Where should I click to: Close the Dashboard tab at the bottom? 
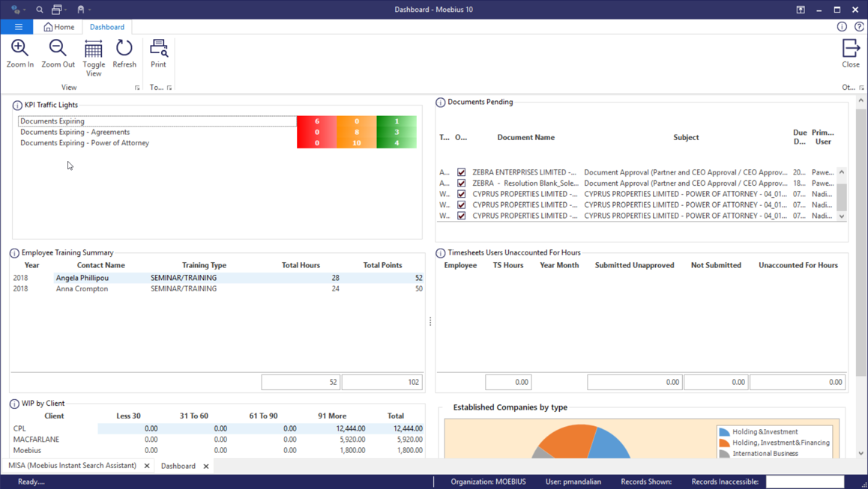point(206,465)
